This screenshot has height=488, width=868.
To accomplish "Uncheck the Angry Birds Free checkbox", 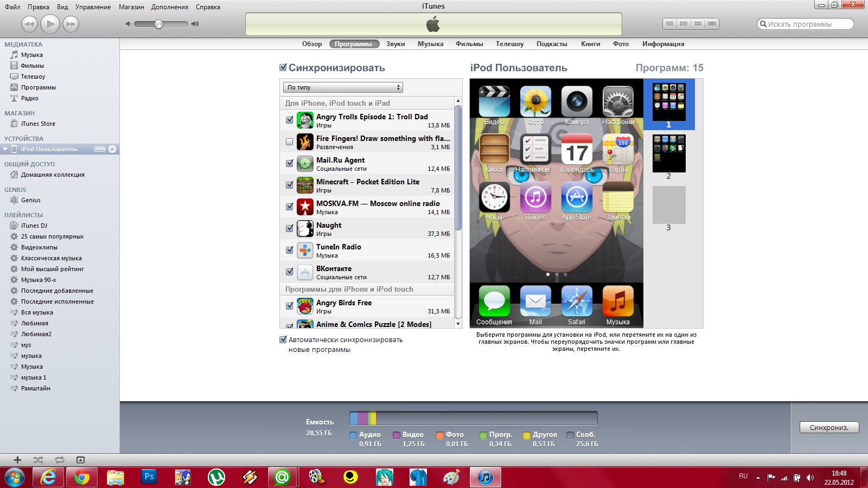I will pyautogui.click(x=290, y=306).
